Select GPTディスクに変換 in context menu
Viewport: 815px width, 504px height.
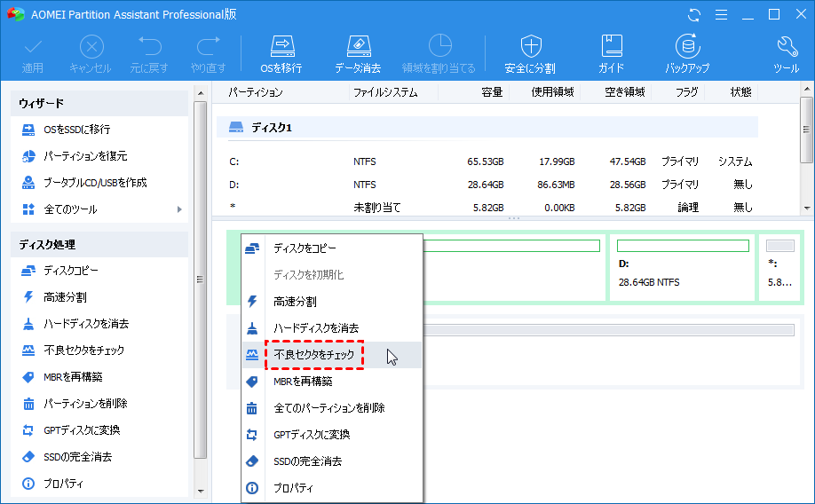coord(332,435)
